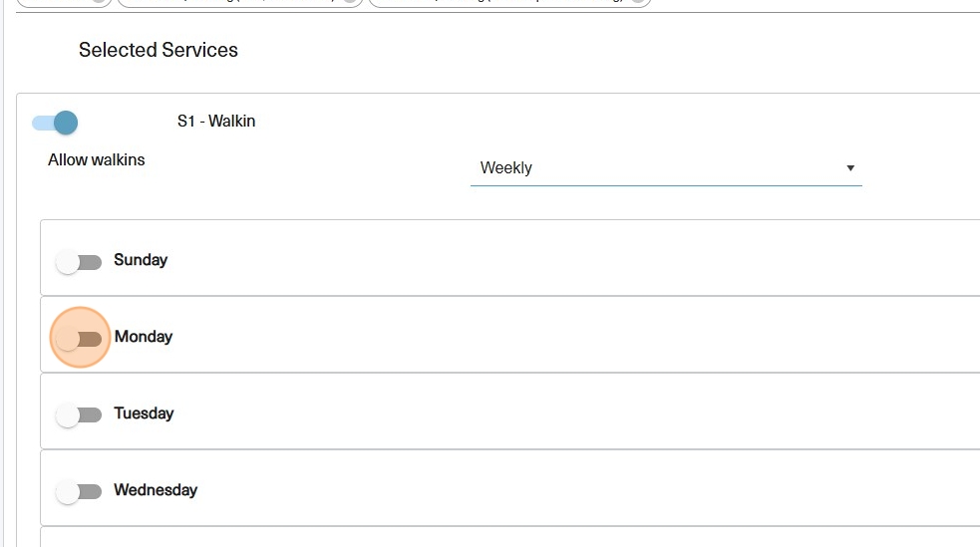The width and height of the screenshot is (980, 547).
Task: Click the Sunday day label
Action: [141, 260]
